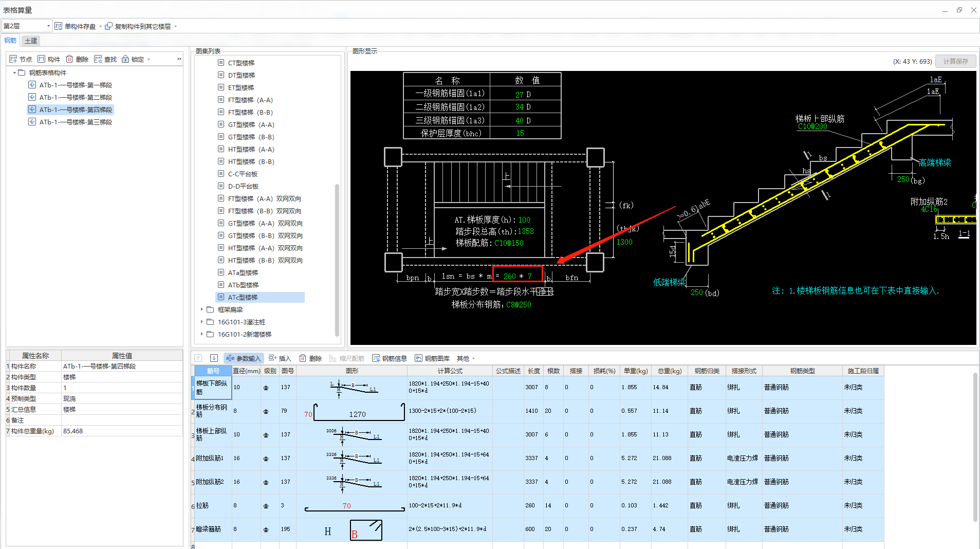The width and height of the screenshot is (980, 549).
Task: Expand the 16G101-2新增楼梯 folder
Action: click(201, 334)
